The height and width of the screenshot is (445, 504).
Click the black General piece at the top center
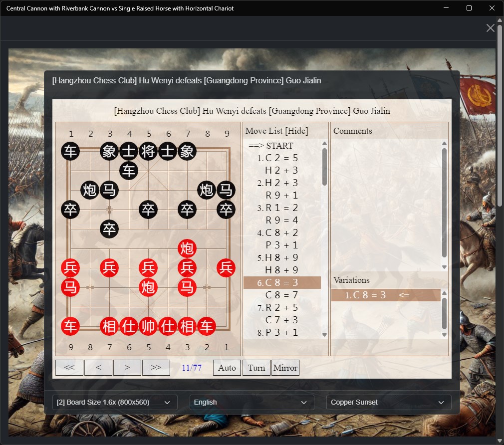148,151
